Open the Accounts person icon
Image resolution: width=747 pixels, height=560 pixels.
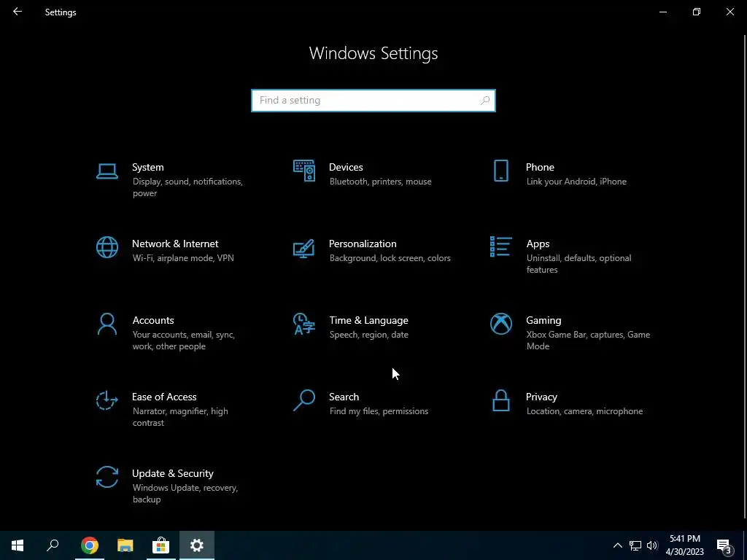(x=107, y=324)
